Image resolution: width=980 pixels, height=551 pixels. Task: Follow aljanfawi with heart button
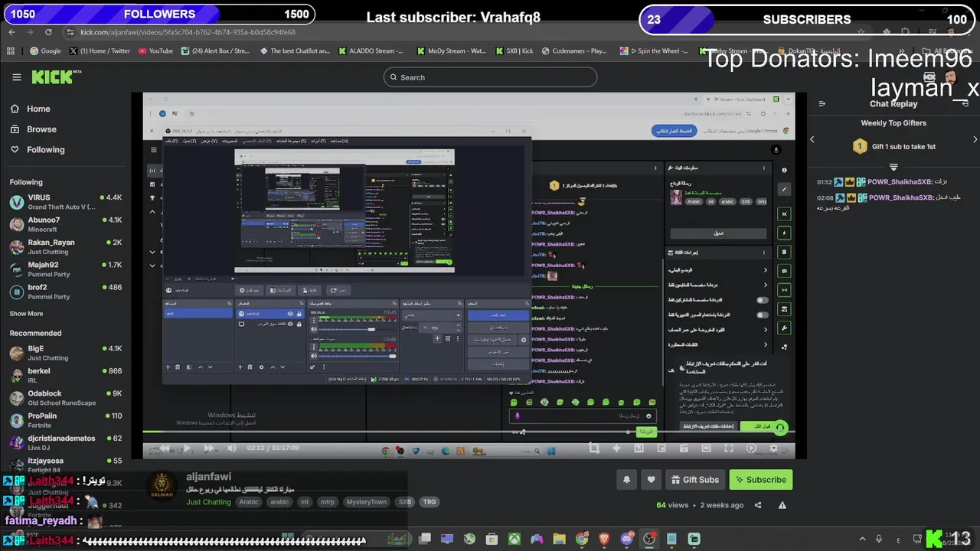(x=651, y=480)
